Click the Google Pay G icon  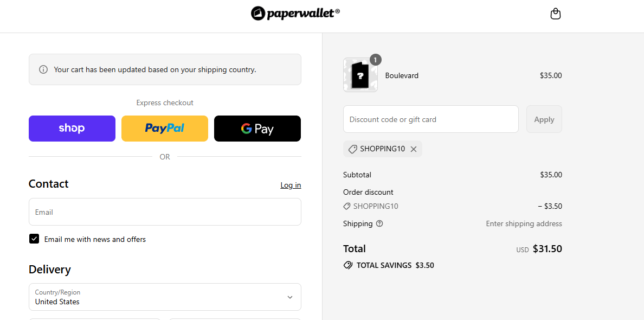(248, 129)
